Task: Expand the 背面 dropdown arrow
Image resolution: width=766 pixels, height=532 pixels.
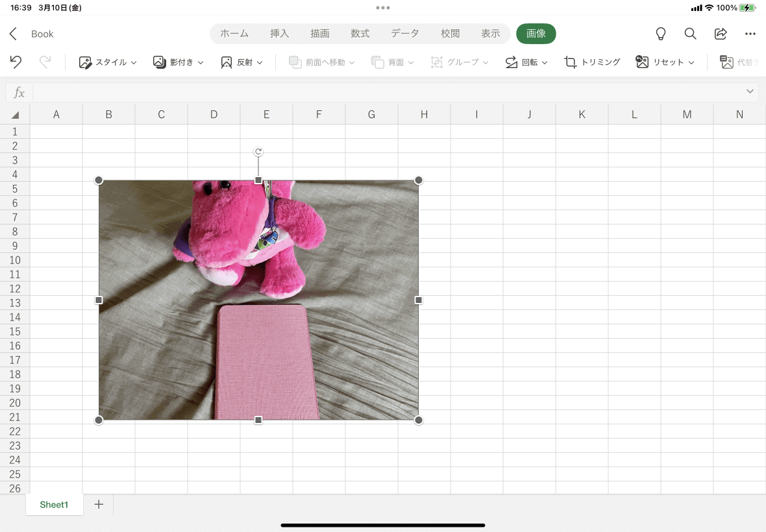Action: point(411,62)
